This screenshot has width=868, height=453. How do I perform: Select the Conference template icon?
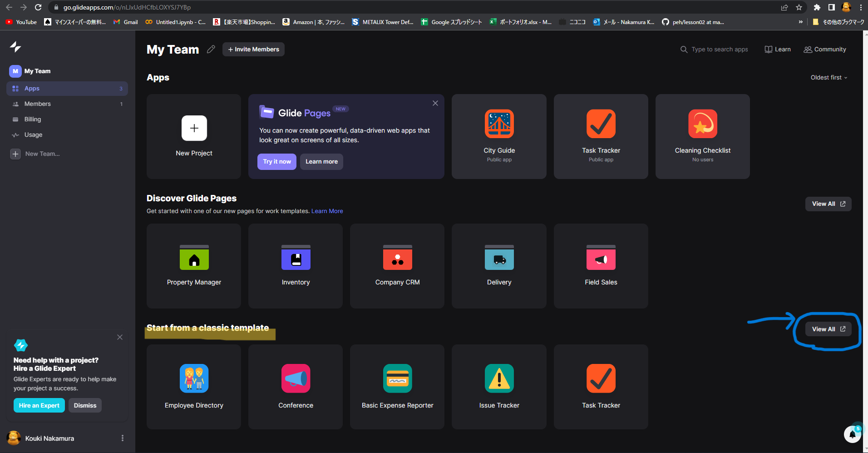[x=296, y=378]
